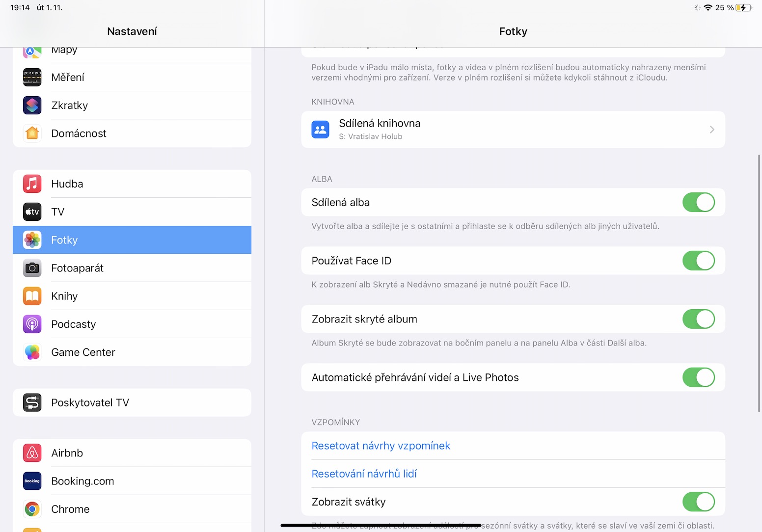Open the Knihy books icon
Viewport: 762px width, 532px height.
(x=32, y=296)
